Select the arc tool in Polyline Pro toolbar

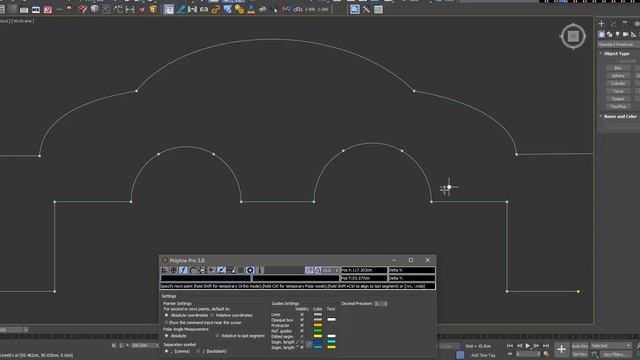[193, 270]
